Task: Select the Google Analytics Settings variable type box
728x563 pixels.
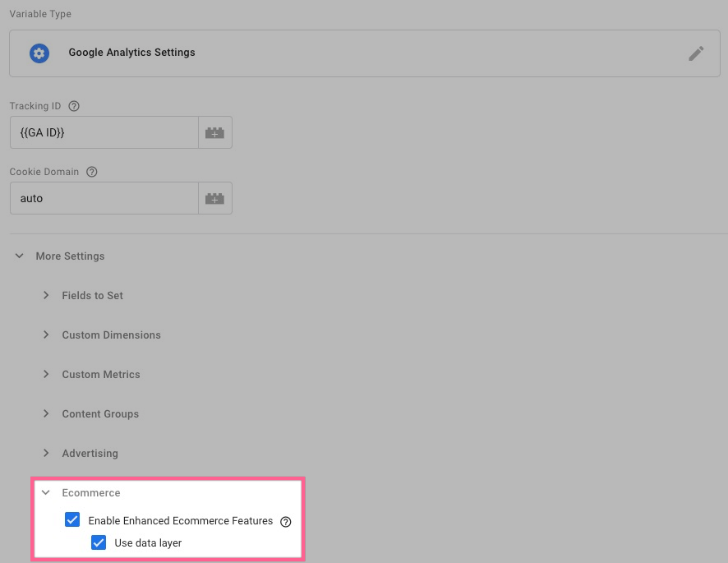Action: 365,53
